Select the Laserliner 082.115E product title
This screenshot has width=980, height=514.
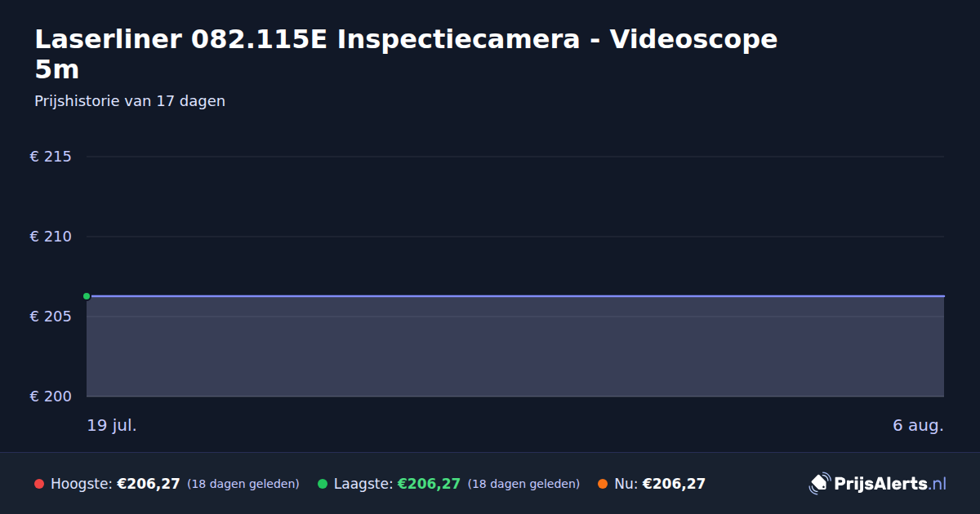click(406, 54)
